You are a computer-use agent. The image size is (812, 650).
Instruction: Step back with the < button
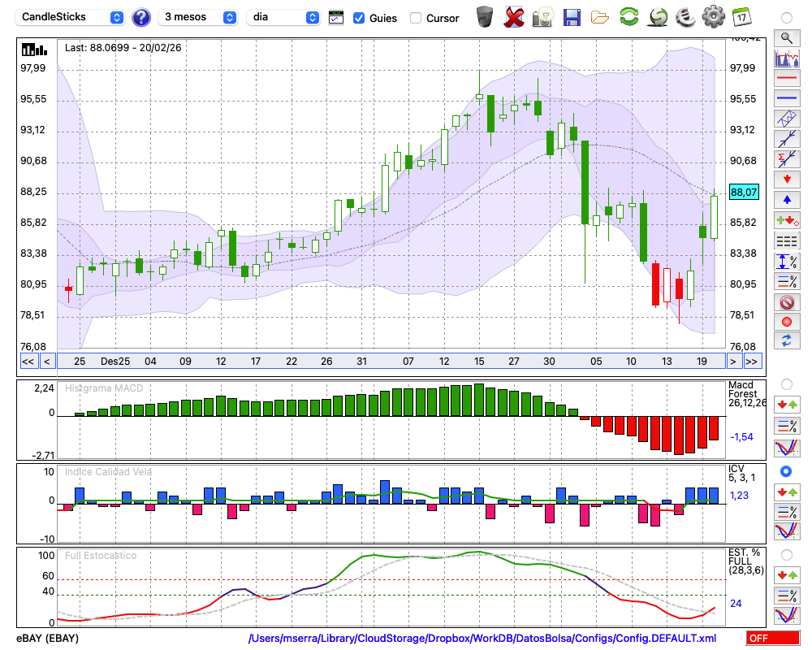click(47, 362)
